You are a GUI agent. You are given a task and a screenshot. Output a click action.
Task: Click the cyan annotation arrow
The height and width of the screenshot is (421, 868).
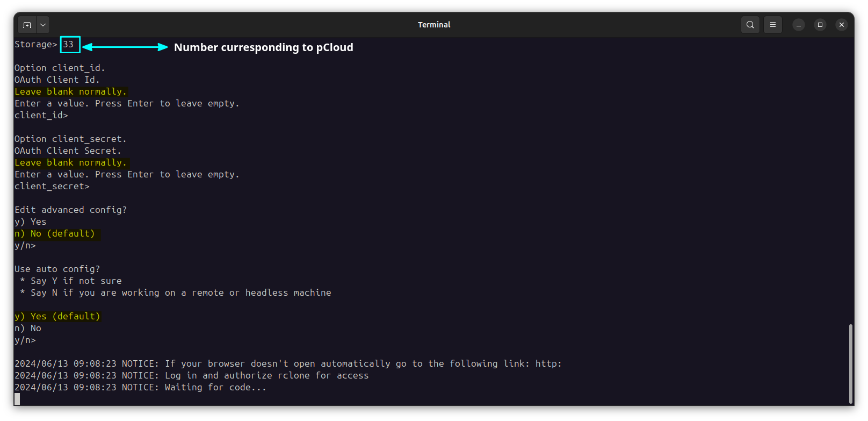[126, 47]
